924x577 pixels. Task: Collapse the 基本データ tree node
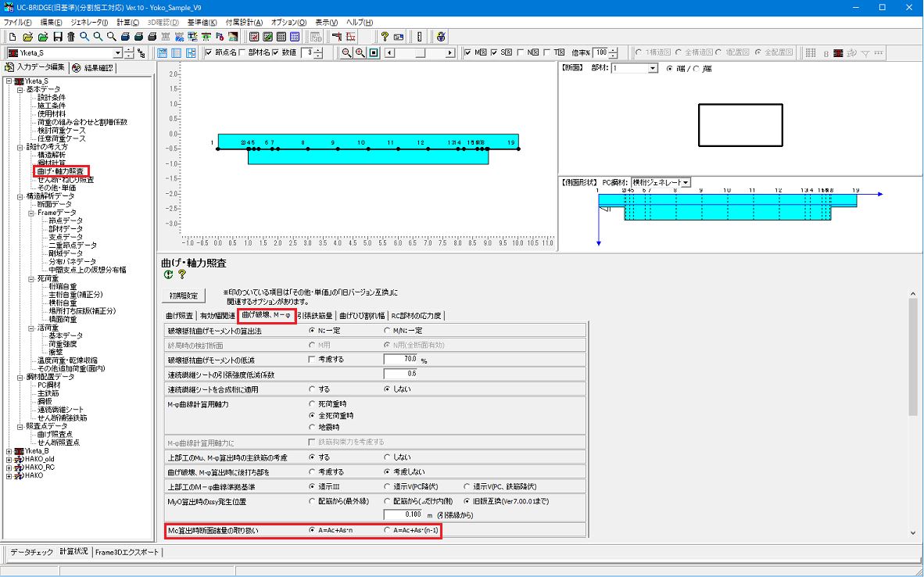pyautogui.click(x=20, y=90)
